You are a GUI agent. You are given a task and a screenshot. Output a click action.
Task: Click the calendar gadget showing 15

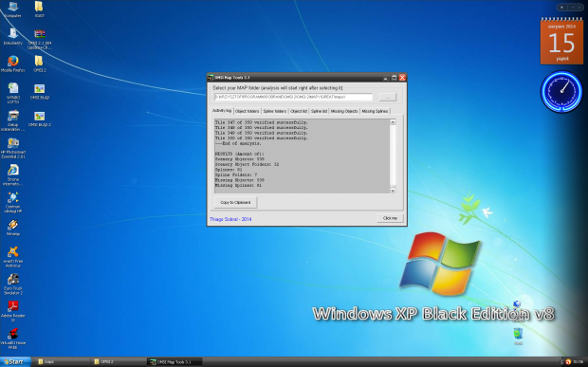561,41
